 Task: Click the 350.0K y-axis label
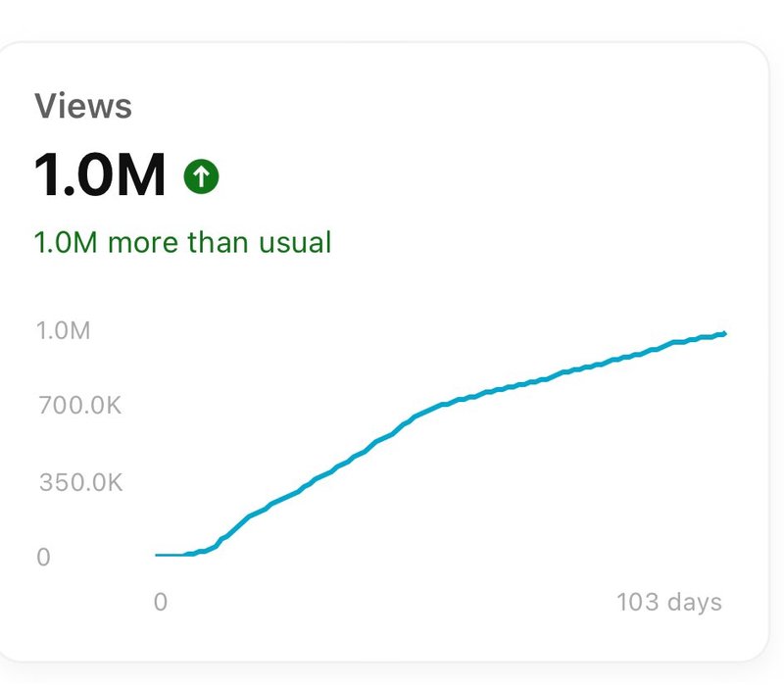[x=80, y=482]
